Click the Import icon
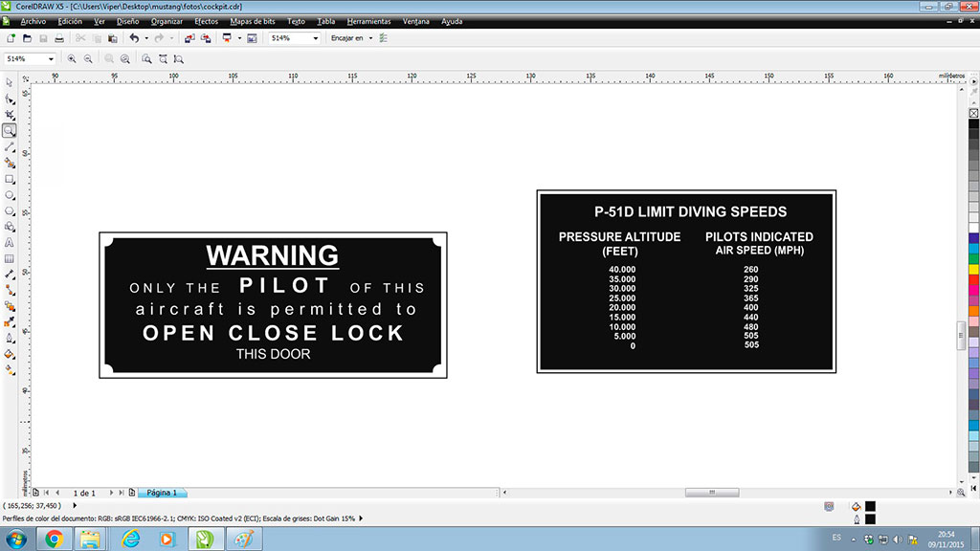The width and height of the screenshot is (980, 551). click(189, 38)
